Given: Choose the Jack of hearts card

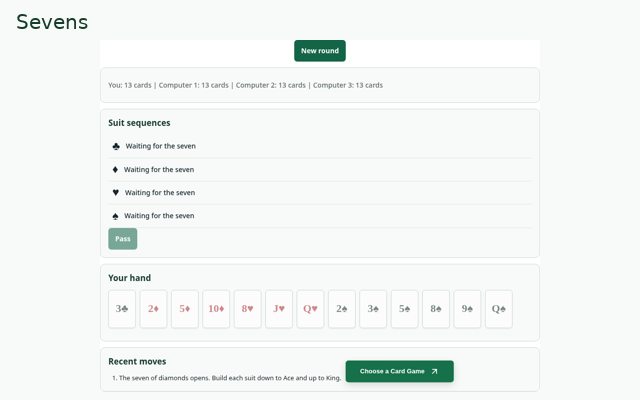Looking at the screenshot, I should point(279,309).
